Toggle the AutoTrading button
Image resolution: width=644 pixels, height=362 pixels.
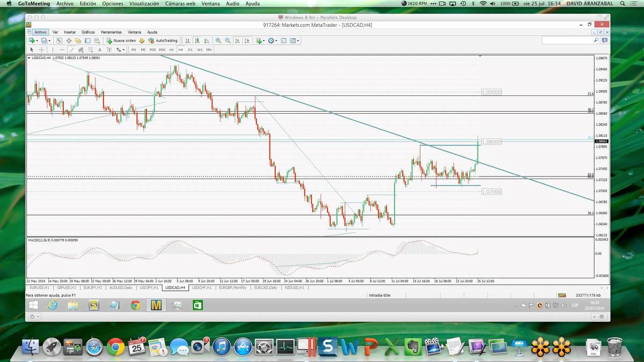pyautogui.click(x=163, y=41)
